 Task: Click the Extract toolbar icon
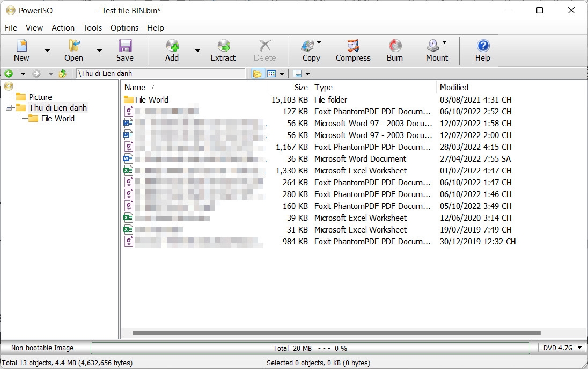[224, 46]
